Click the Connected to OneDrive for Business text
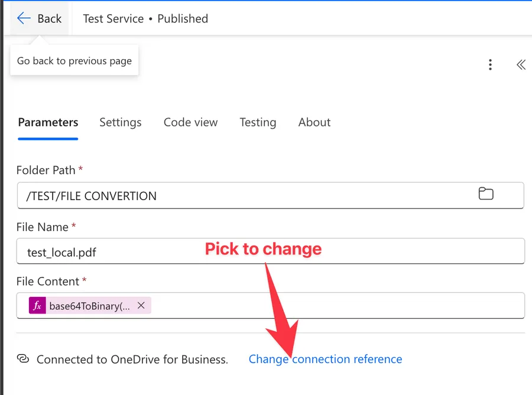 132,359
